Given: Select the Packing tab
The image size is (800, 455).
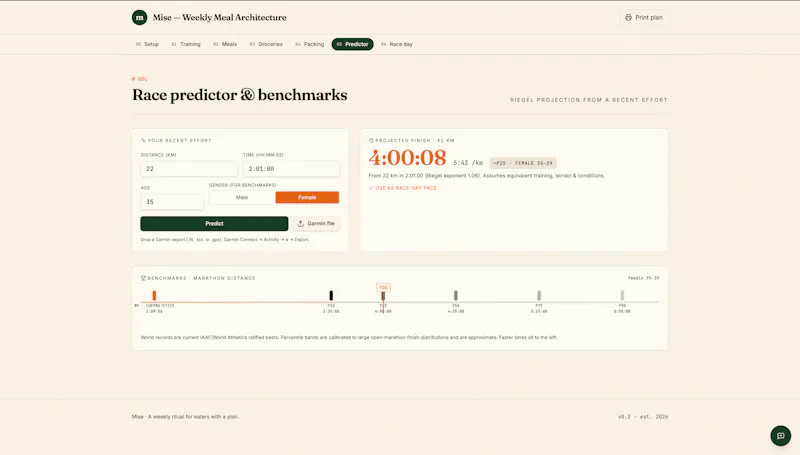Looking at the screenshot, I should 310,44.
